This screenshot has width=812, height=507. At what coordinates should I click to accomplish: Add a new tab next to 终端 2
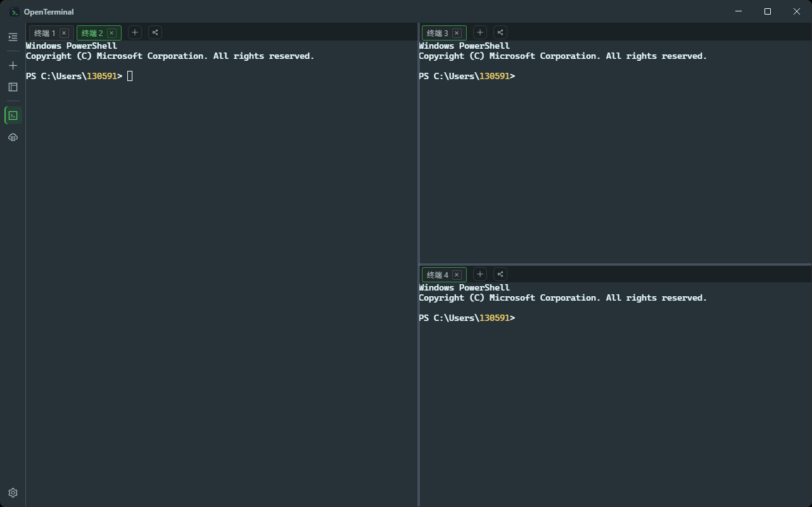(135, 32)
